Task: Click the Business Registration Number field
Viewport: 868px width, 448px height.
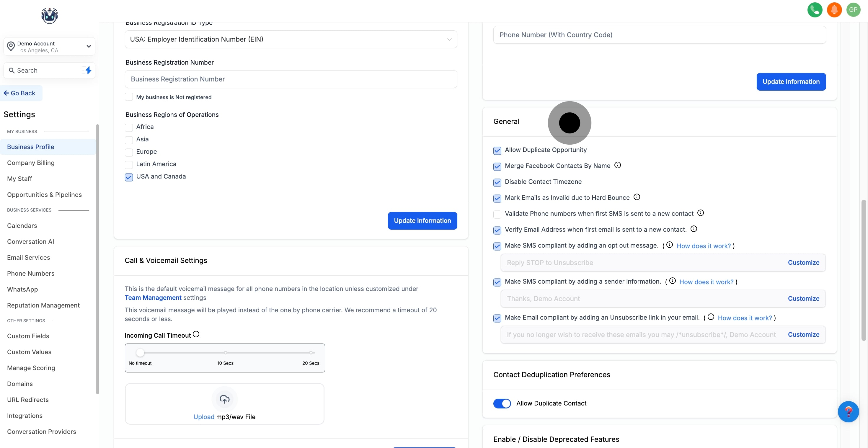Action: [x=291, y=79]
